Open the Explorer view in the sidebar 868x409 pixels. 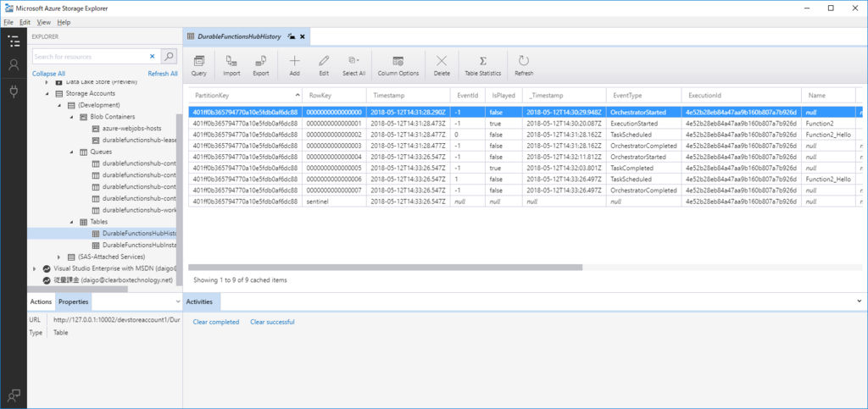coord(14,41)
